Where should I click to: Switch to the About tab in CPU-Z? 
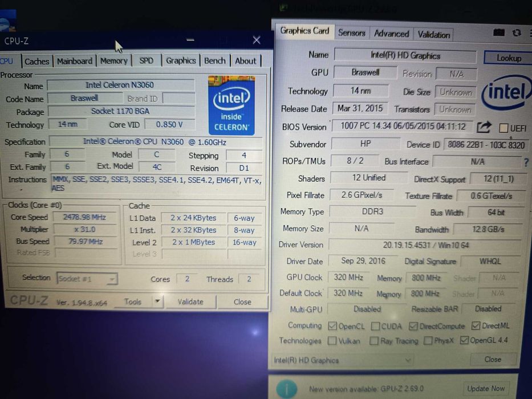(x=246, y=61)
